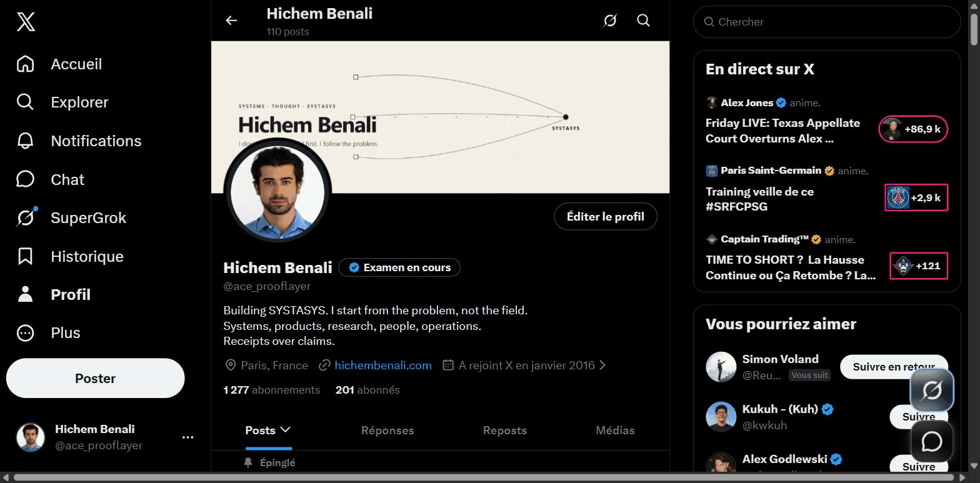Image resolution: width=980 pixels, height=483 pixels.
Task: Switch to Reposts tab
Action: point(504,431)
